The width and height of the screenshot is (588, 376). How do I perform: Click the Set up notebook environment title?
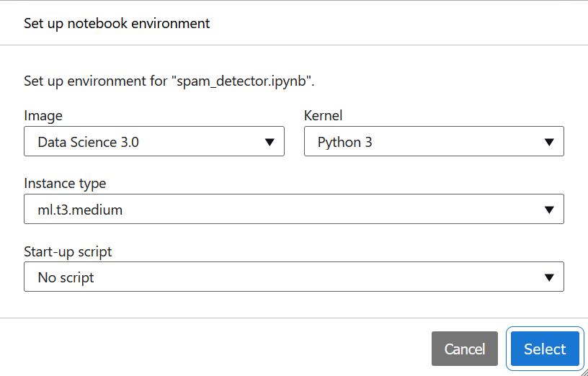pos(117,23)
